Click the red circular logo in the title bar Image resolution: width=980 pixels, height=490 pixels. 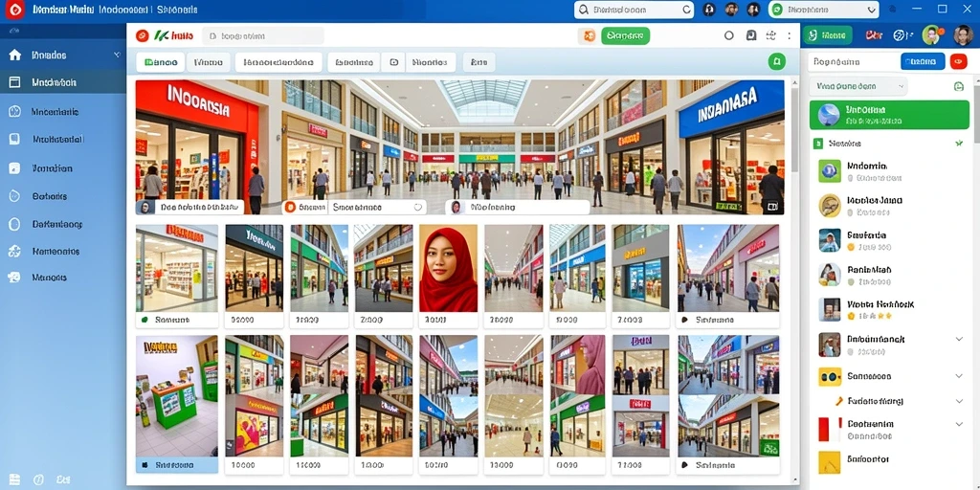[14, 10]
